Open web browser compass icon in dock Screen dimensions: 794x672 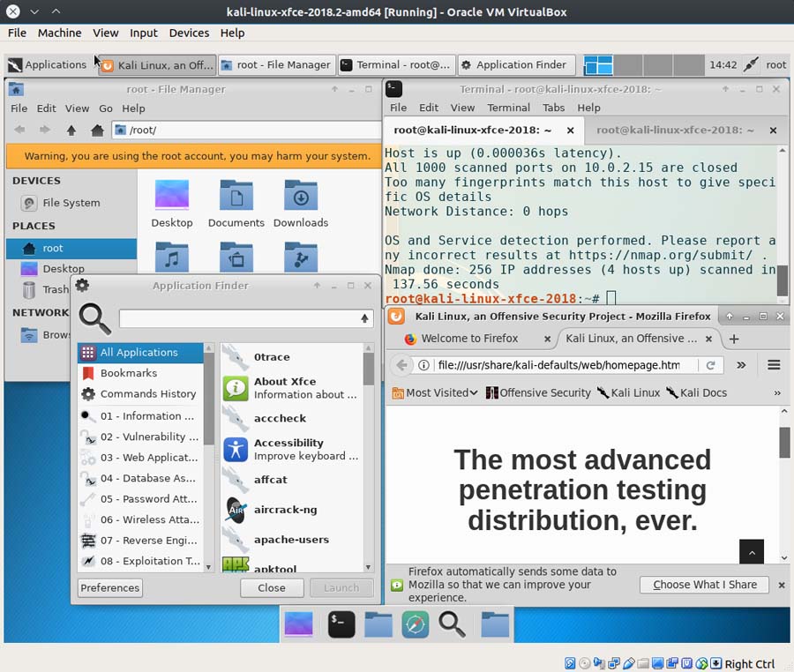(415, 624)
